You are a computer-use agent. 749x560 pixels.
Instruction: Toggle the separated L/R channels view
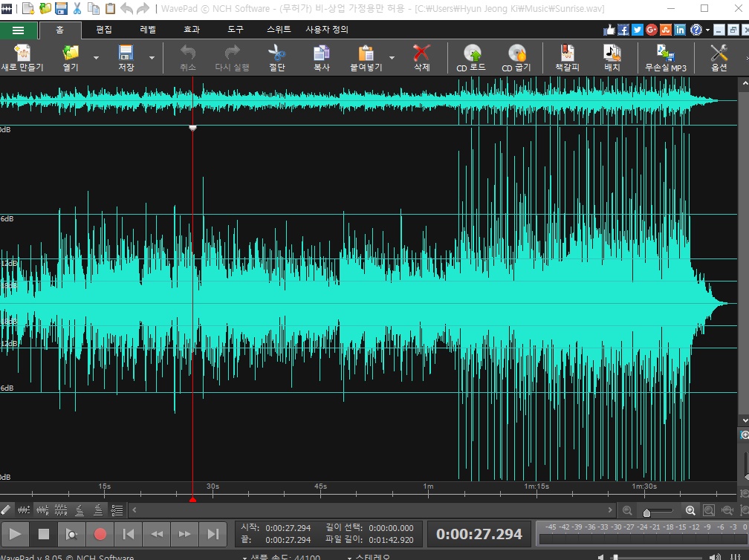click(x=61, y=510)
